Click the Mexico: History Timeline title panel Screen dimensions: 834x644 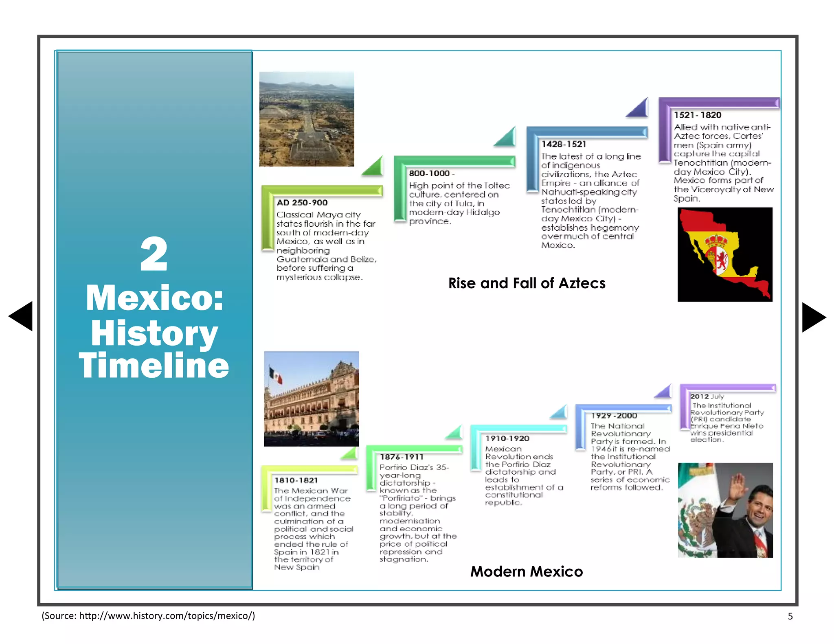(154, 320)
